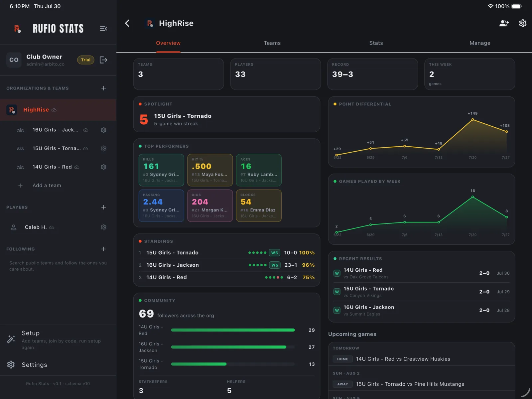532x399 pixels.
Task: Click the +149 point on differential chart
Action: click(472, 120)
